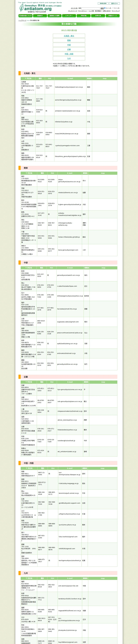Click the aomorikengensuikyo(a)yahoo.co.jp email

(68, 100)
